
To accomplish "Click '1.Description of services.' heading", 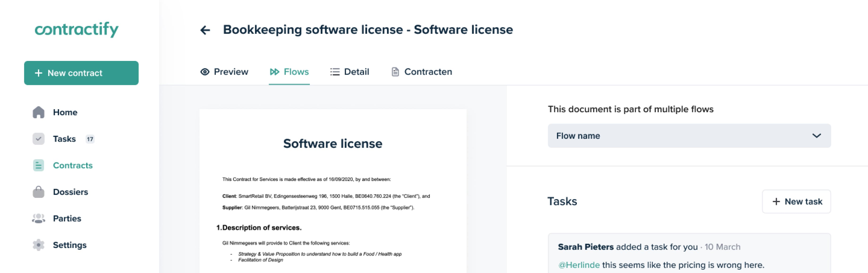I will click(259, 227).
